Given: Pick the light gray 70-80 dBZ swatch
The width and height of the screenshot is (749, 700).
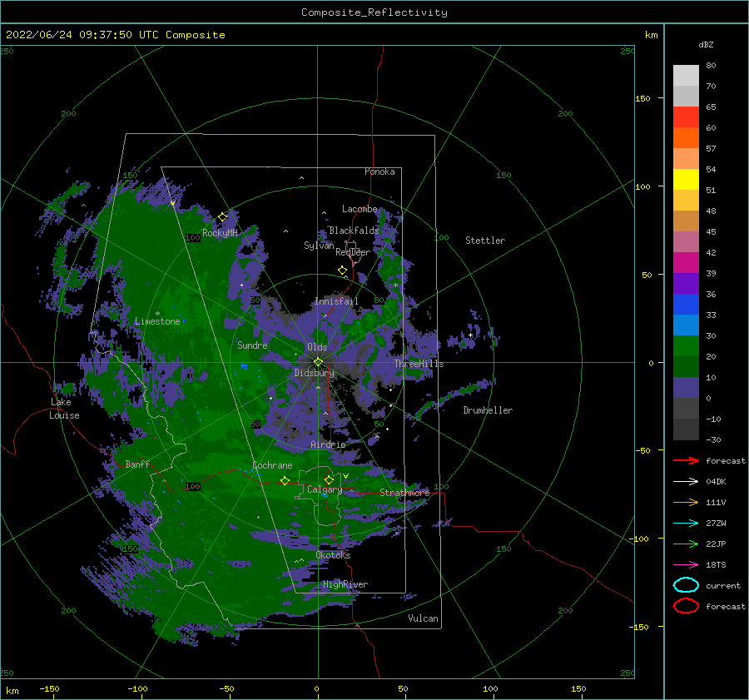Looking at the screenshot, I should (x=686, y=76).
